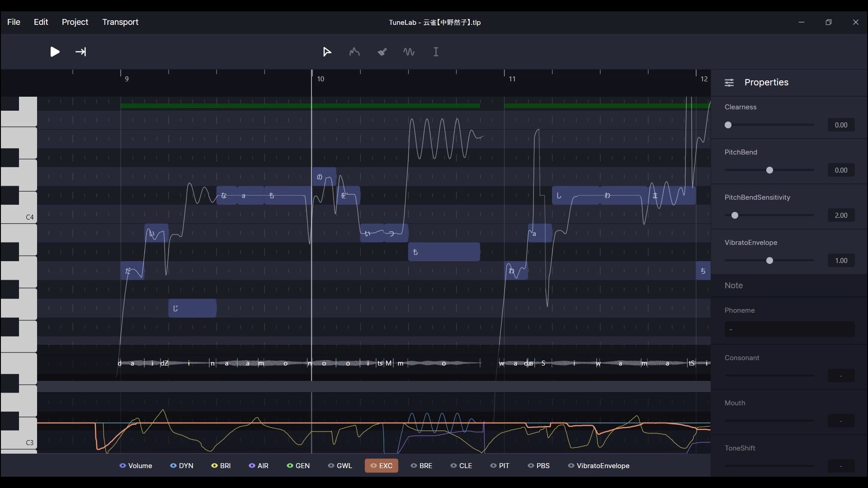Image resolution: width=868 pixels, height=488 pixels.
Task: Click bar 12 on the timeline ruler
Action: (704, 79)
